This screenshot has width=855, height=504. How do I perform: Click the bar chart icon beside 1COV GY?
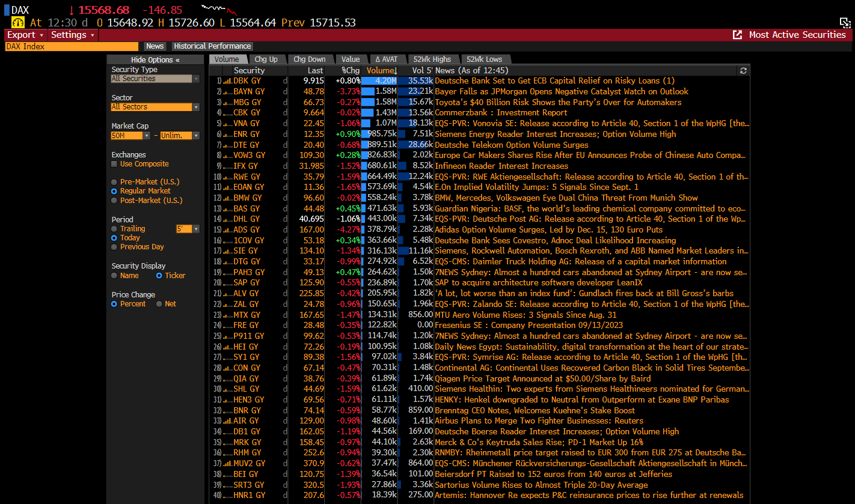pyautogui.click(x=227, y=240)
